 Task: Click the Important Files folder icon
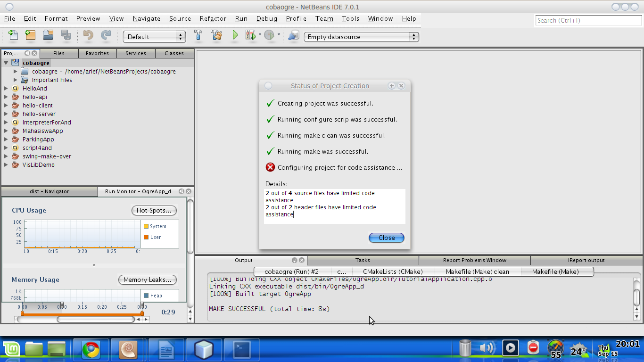[25, 80]
